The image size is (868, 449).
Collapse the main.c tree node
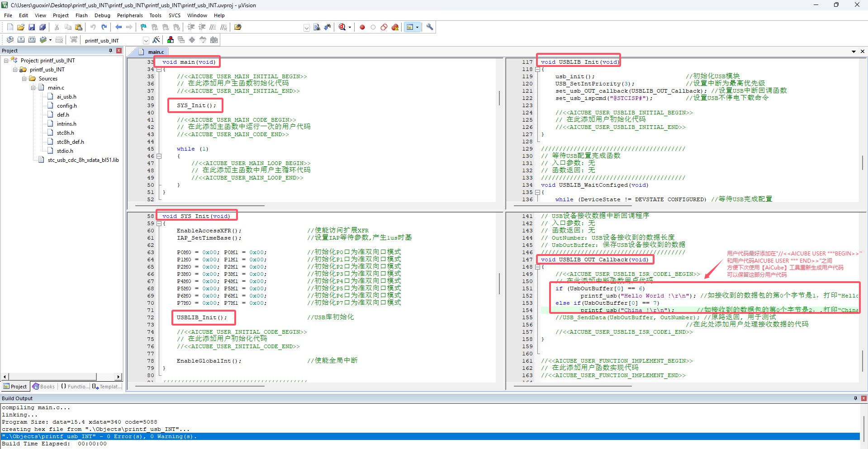pyautogui.click(x=33, y=88)
